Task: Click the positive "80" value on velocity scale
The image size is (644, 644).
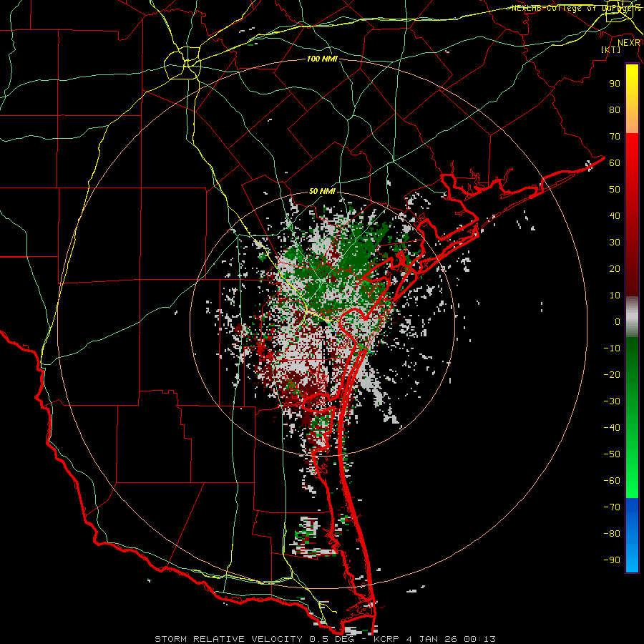Action: (x=615, y=109)
